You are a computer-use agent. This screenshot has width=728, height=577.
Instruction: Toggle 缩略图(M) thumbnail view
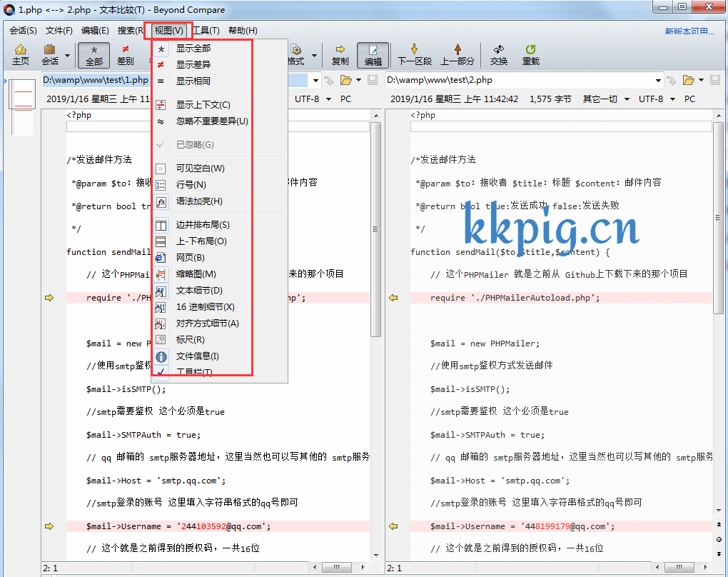[220, 274]
